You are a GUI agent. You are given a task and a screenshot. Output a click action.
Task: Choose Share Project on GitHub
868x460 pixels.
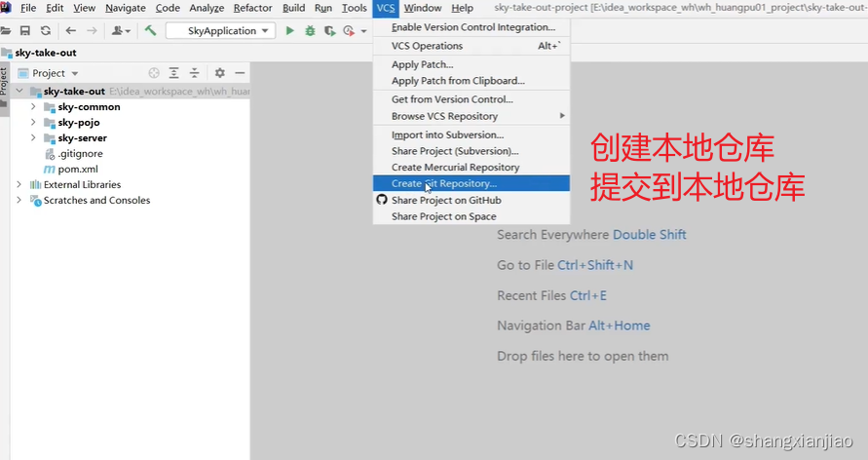pos(472,200)
